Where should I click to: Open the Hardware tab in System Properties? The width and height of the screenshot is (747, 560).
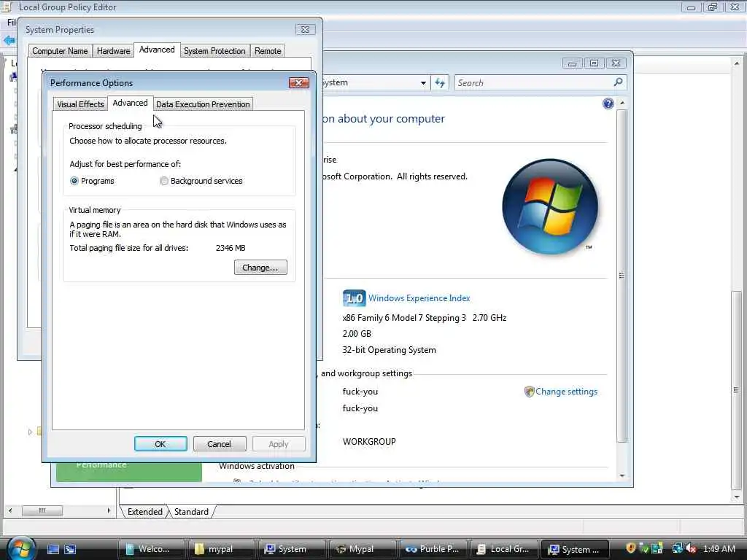[x=113, y=51]
